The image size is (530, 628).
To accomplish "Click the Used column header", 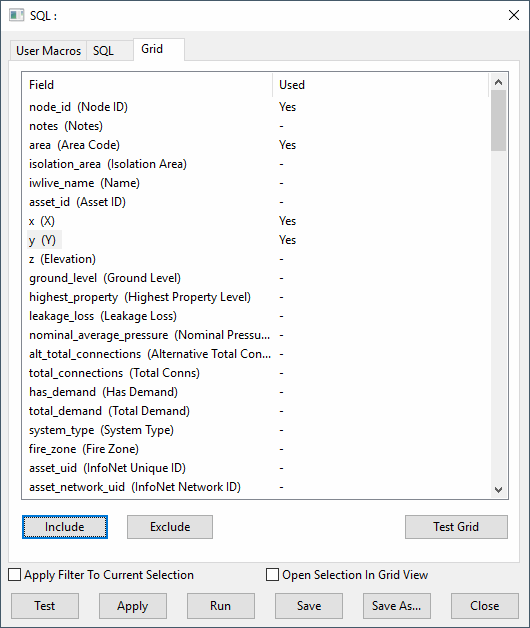I will [x=381, y=85].
